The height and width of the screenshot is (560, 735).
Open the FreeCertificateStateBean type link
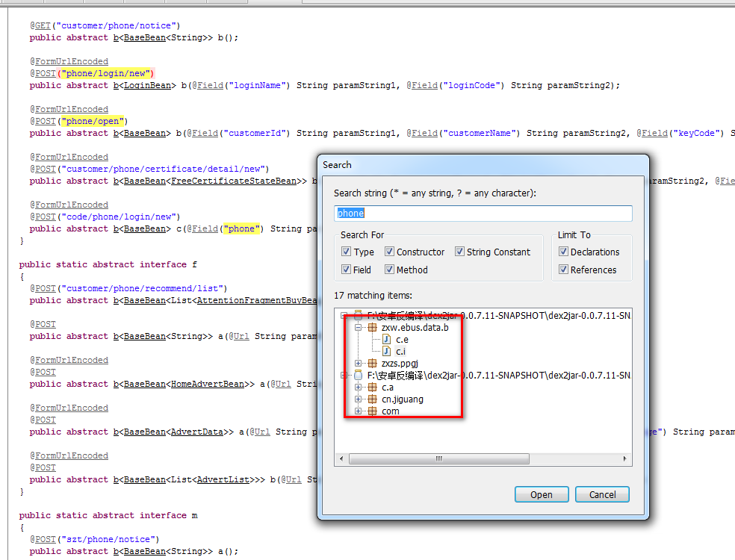click(x=234, y=181)
